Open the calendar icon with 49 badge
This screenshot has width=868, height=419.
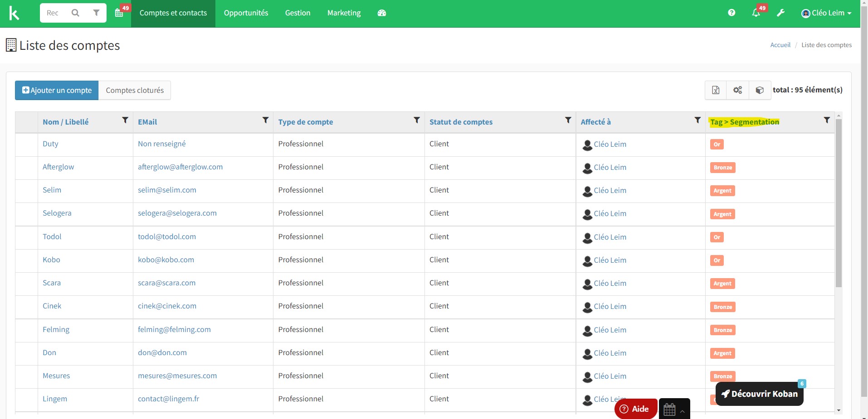tap(119, 13)
